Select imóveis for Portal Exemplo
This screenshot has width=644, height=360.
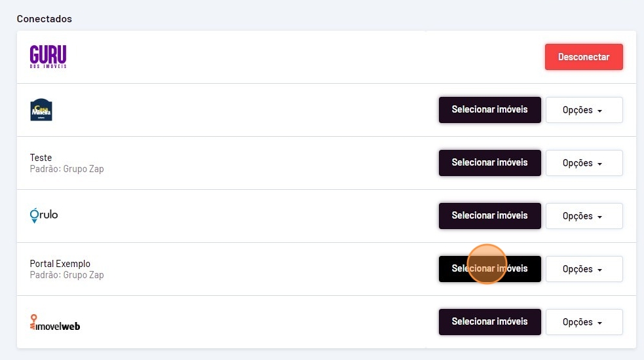tap(489, 269)
